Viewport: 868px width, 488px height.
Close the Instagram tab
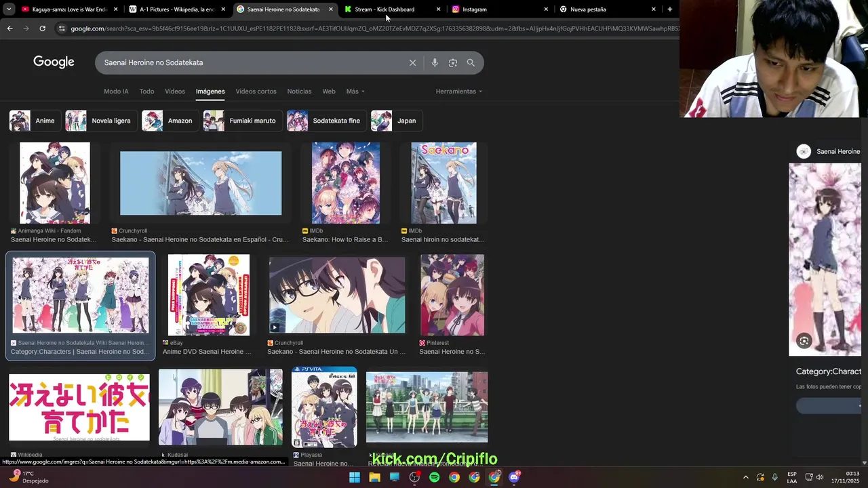coord(546,9)
